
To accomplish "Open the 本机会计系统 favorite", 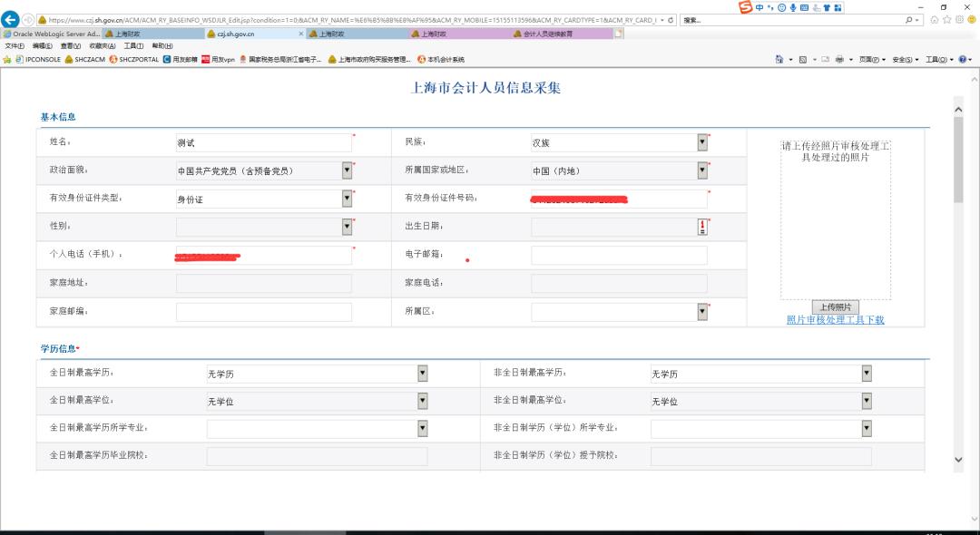I will [441, 59].
